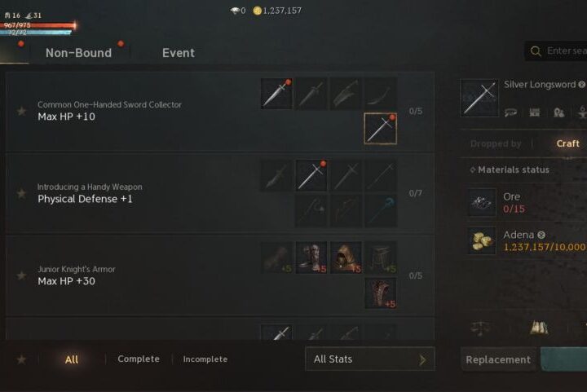
Task: Switch to the Non-Bound tab
Action: 78,53
